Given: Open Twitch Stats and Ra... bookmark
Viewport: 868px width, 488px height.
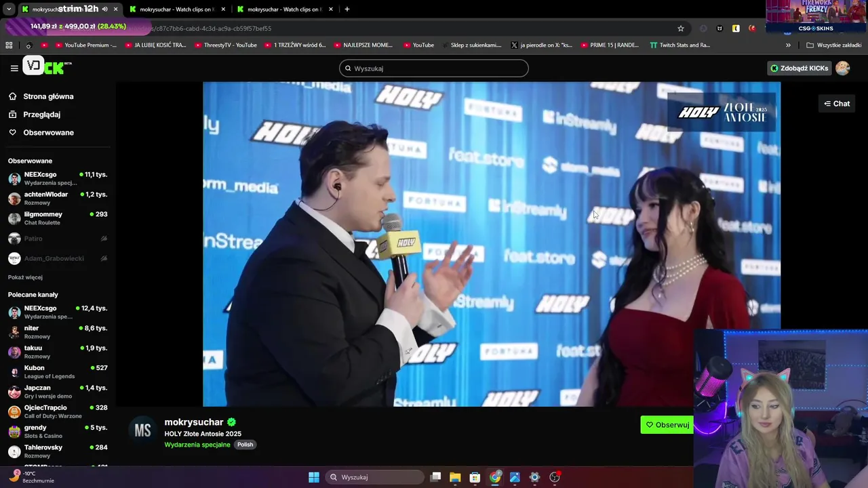Looking at the screenshot, I should coord(680,45).
